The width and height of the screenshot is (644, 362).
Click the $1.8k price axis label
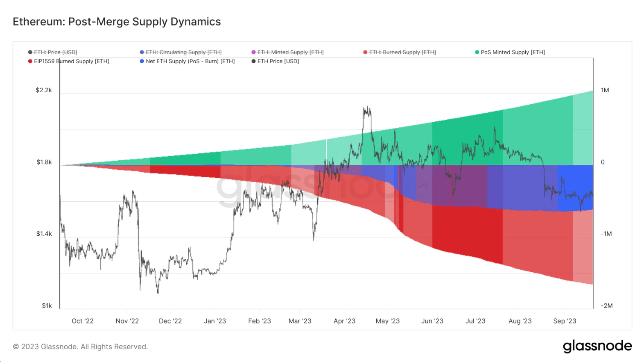click(x=44, y=162)
